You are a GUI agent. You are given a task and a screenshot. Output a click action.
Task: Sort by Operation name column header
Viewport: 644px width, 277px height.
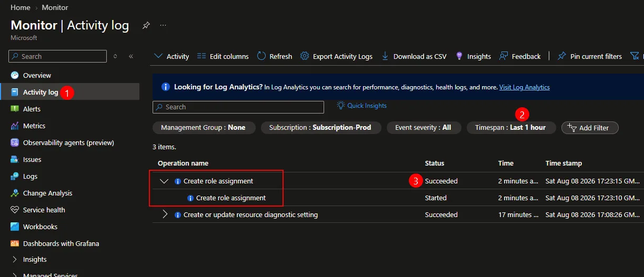183,163
